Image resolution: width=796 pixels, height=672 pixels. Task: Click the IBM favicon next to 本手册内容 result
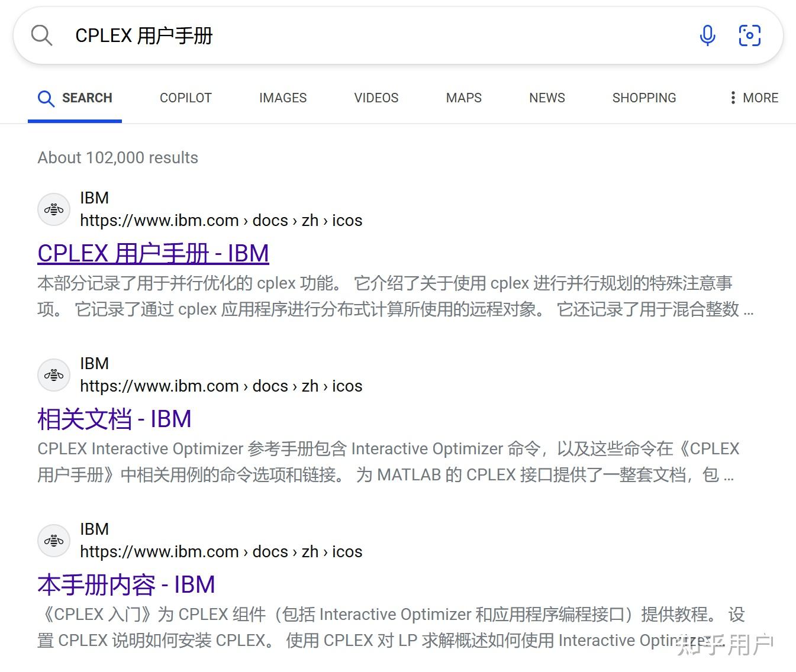[x=54, y=540]
